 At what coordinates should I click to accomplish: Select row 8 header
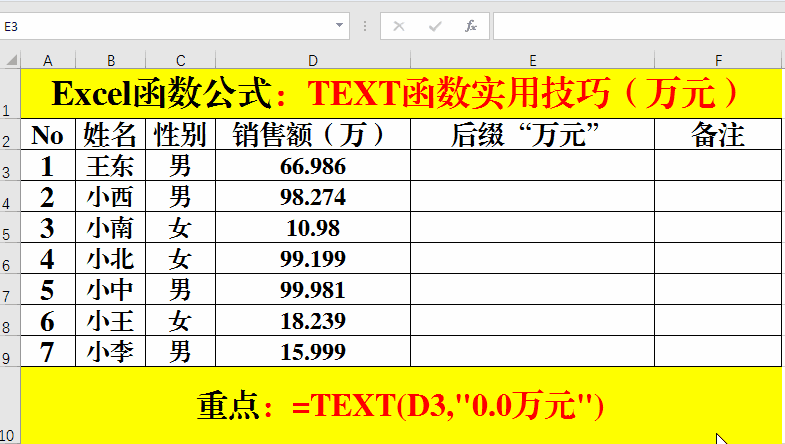coord(10,320)
